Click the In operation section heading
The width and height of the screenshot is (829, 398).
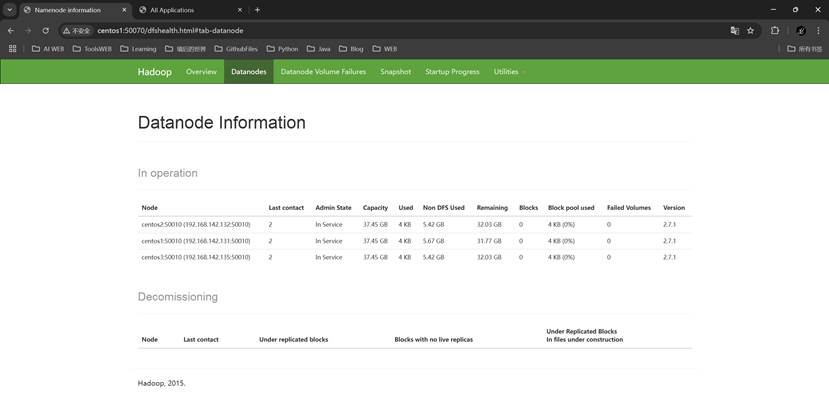point(168,173)
